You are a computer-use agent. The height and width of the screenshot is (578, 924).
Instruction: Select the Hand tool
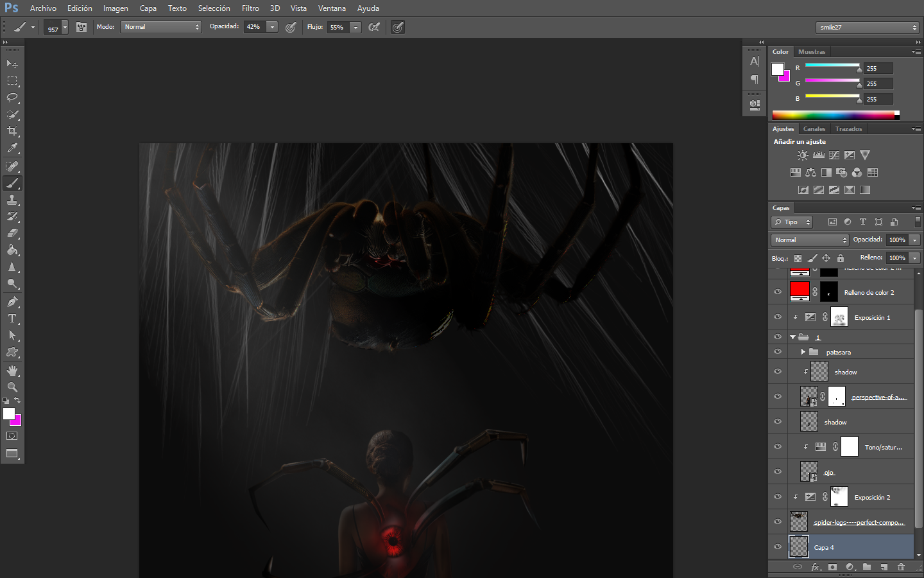pos(12,371)
